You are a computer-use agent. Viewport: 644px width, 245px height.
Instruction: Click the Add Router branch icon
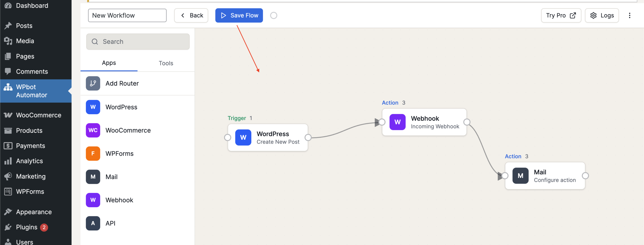point(93,83)
